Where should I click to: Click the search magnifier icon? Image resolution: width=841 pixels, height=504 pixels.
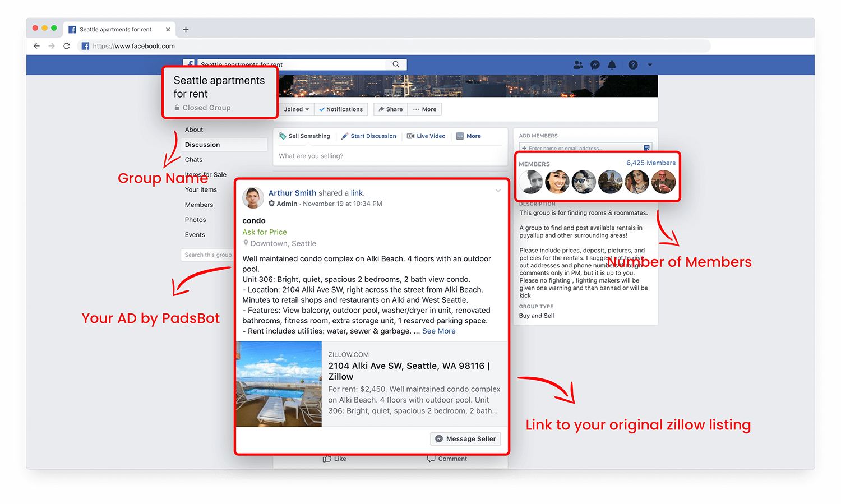[x=396, y=64]
